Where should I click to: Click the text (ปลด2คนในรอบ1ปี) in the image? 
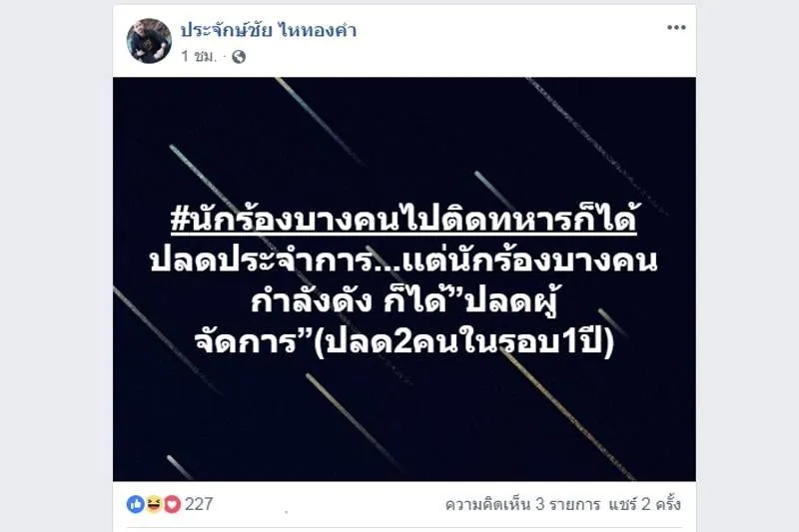(463, 342)
